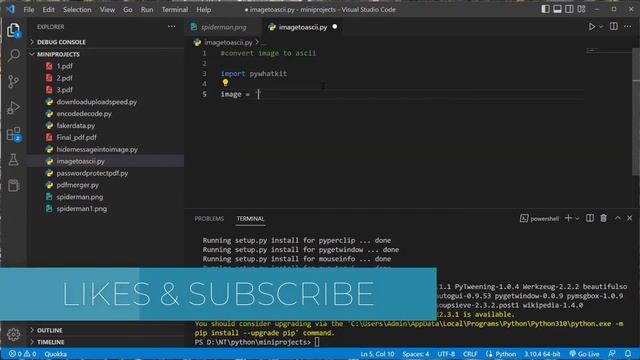Open the Terminal menu
The width and height of the screenshot is (640, 360).
coord(175,9)
